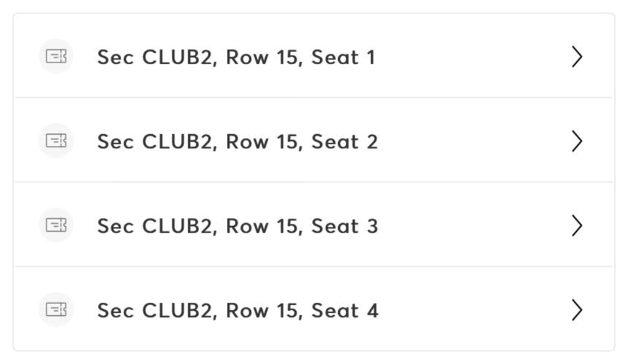633x364 pixels.
Task: Open the 'Sec CLUB2, Row 15, Seat 3' text
Action: (238, 226)
